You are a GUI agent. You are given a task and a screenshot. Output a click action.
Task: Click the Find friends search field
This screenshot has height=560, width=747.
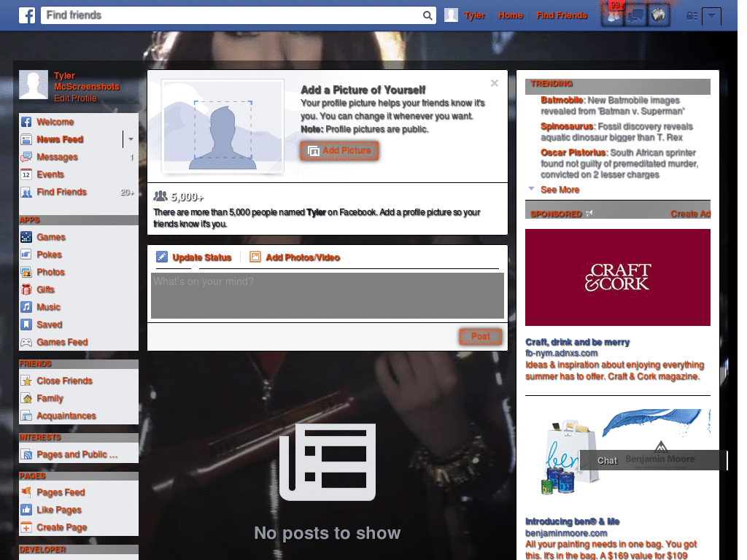(x=232, y=15)
